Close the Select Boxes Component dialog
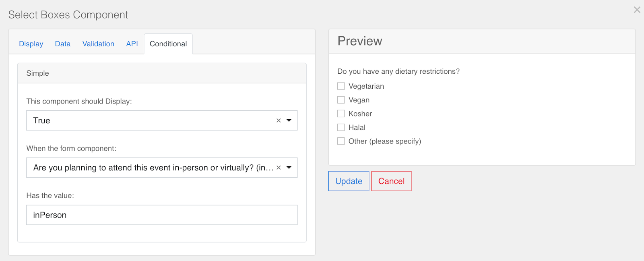Screen dimensions: 644x261 (x=637, y=10)
